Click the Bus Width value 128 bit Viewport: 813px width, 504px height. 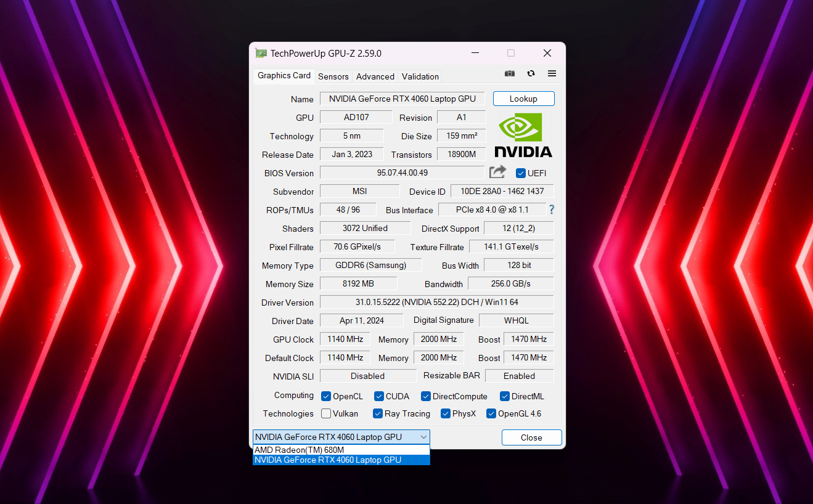click(x=519, y=265)
